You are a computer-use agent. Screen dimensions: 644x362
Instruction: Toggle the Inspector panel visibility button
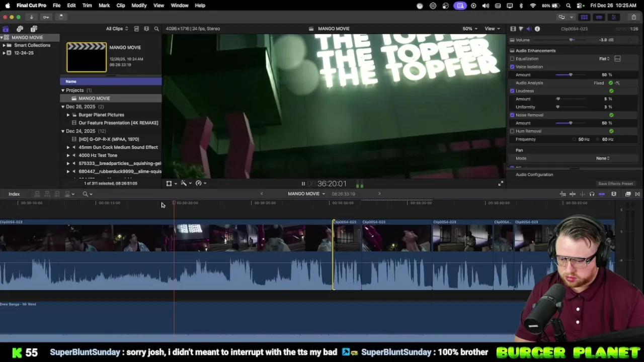613,17
